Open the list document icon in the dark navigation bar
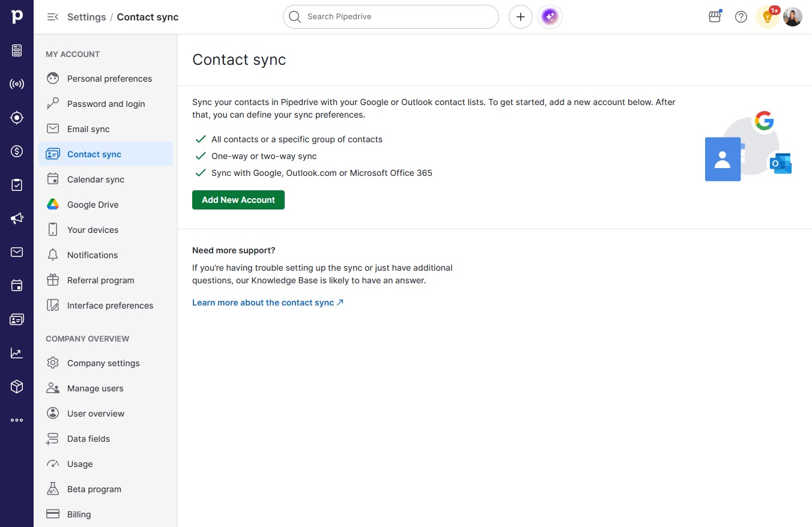 17,50
